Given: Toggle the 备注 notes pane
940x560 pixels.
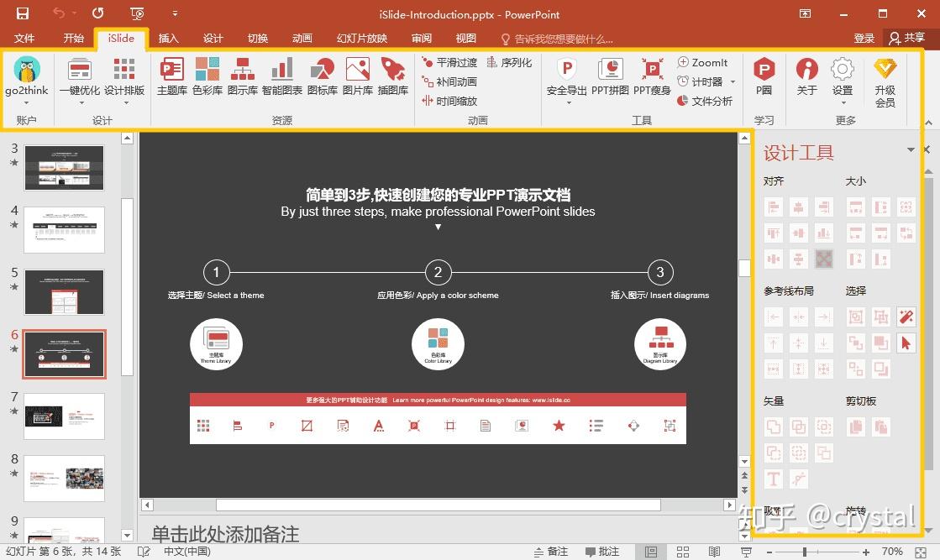Looking at the screenshot, I should pyautogui.click(x=553, y=552).
